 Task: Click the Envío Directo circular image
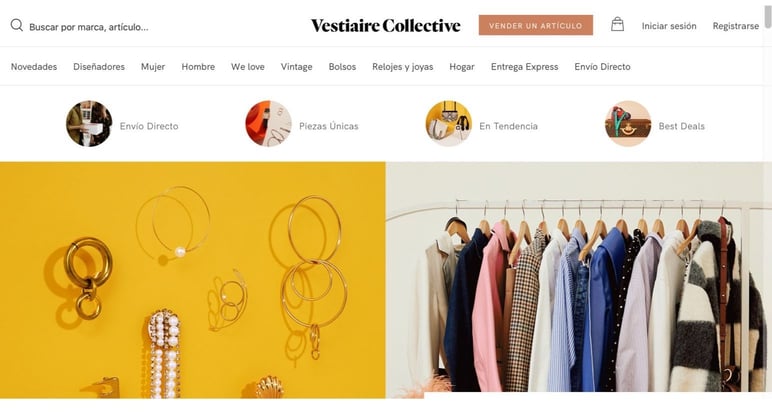tap(89, 124)
